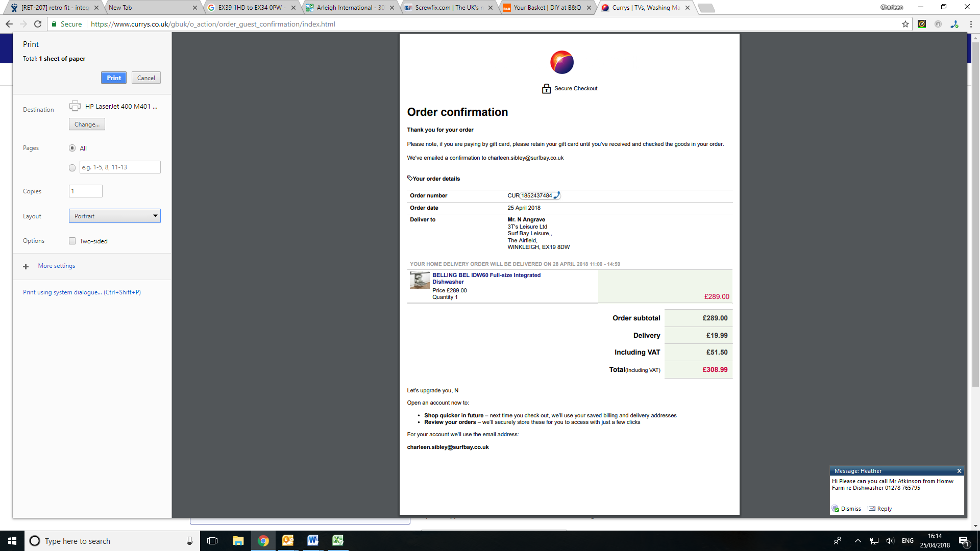Open File Explorer from the taskbar

point(238,541)
